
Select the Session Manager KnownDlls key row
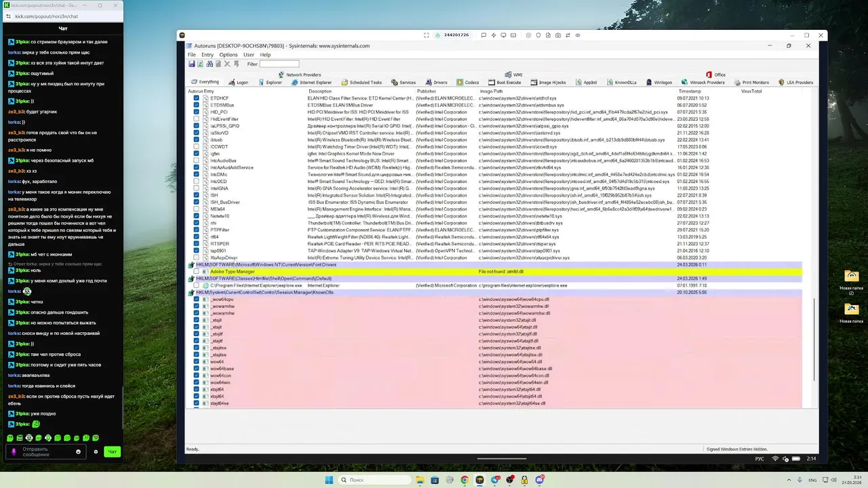(x=495, y=292)
